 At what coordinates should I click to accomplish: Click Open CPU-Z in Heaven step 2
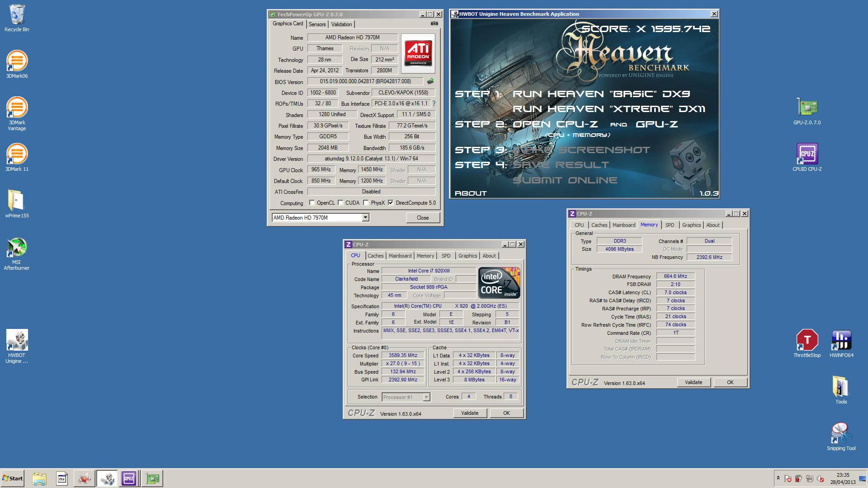[556, 124]
